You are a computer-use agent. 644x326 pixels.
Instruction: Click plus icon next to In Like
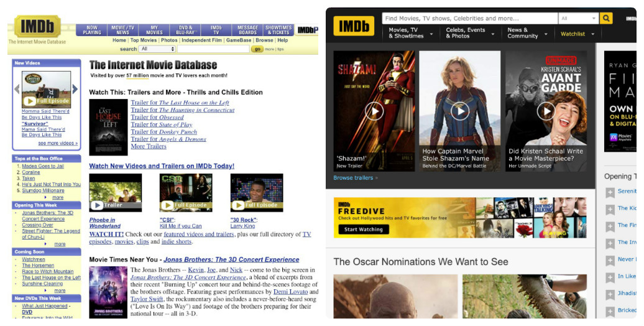tap(610, 277)
